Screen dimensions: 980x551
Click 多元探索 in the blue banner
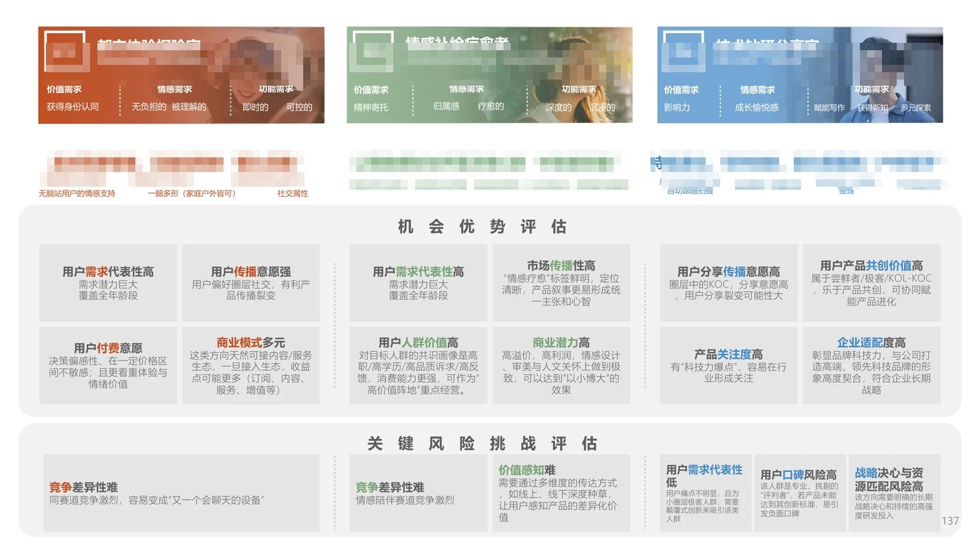[x=916, y=108]
